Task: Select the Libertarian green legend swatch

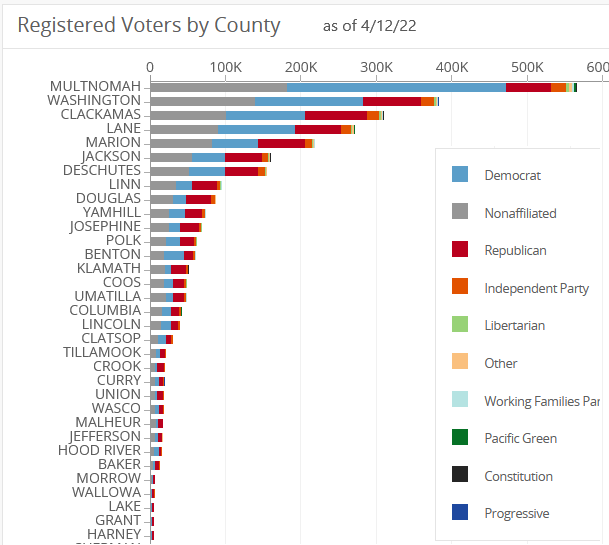Action: click(460, 324)
